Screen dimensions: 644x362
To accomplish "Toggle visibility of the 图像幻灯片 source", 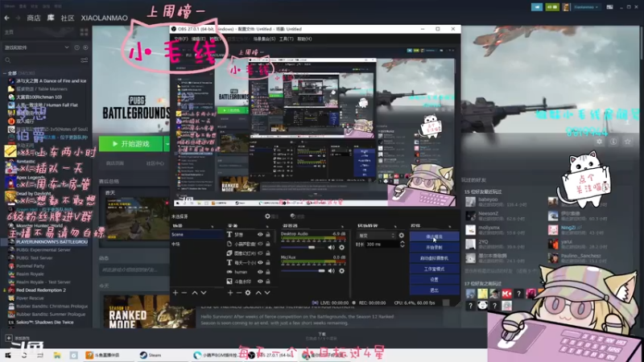I will coord(260,253).
